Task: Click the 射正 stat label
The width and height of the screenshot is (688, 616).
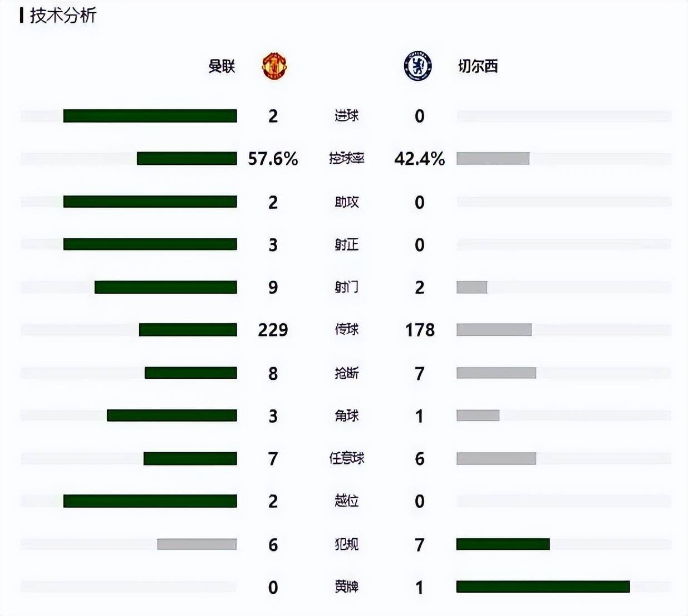Action: pyautogui.click(x=346, y=245)
